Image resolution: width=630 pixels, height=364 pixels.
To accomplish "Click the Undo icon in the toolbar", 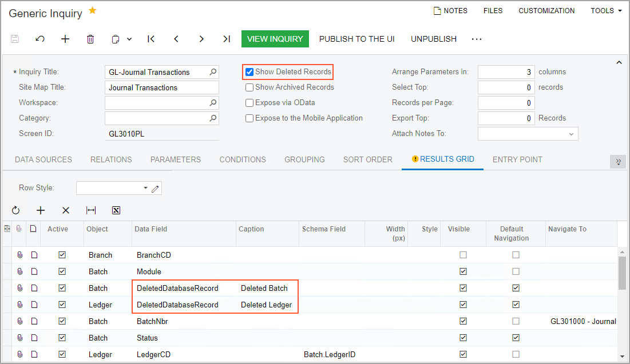I will coord(40,39).
